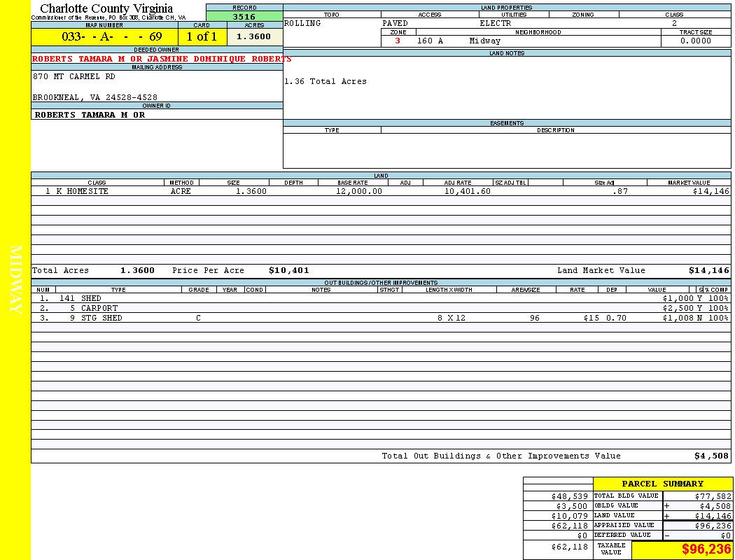Click the "1.36 Total Acres" land note

(x=325, y=81)
